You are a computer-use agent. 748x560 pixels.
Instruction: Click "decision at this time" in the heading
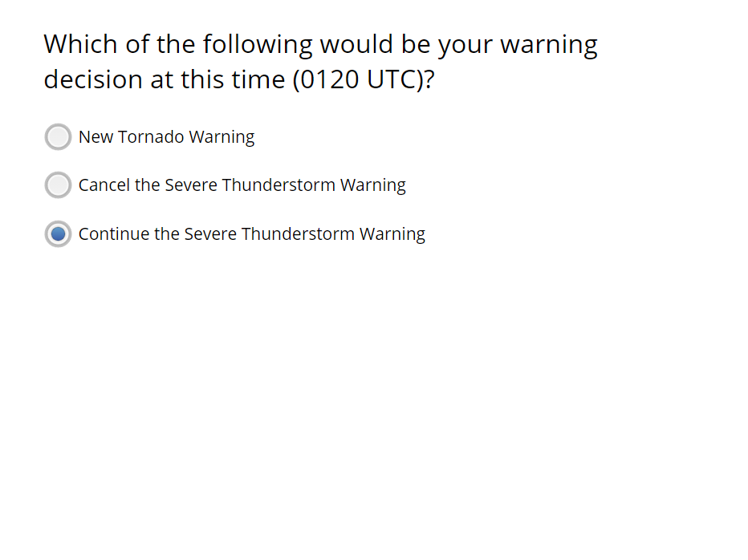(164, 80)
